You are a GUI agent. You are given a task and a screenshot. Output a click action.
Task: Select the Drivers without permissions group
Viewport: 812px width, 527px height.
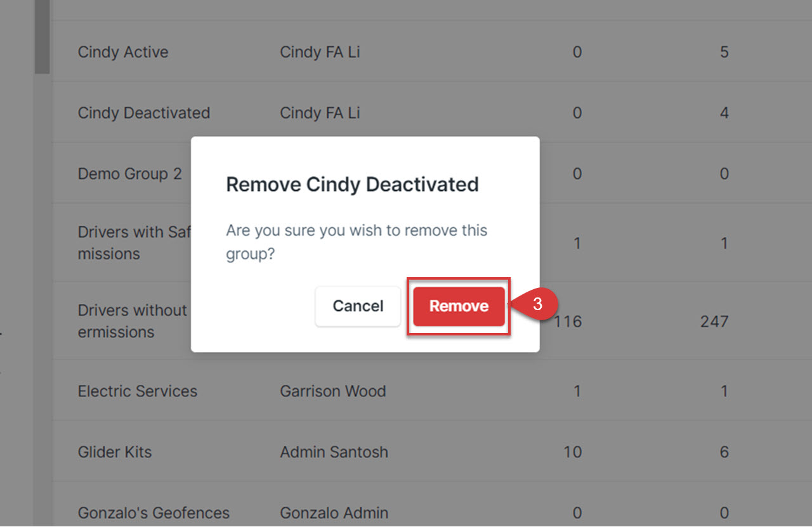pos(133,321)
